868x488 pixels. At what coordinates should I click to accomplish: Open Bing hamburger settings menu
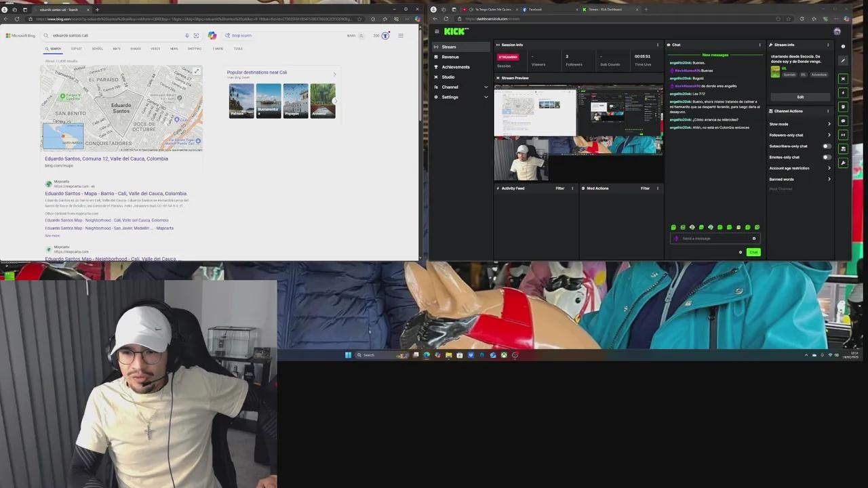pyautogui.click(x=401, y=35)
